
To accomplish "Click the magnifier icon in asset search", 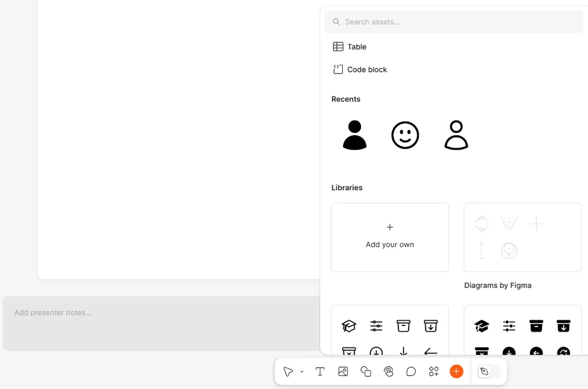I will [x=336, y=22].
